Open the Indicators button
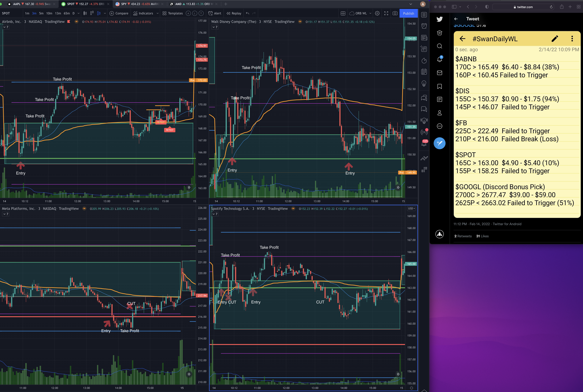 point(143,13)
